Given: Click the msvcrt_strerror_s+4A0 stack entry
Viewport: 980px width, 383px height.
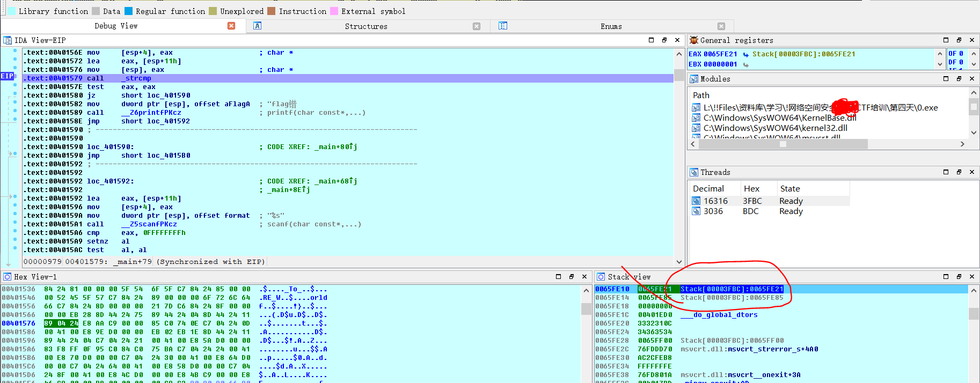Looking at the screenshot, I should [749, 349].
